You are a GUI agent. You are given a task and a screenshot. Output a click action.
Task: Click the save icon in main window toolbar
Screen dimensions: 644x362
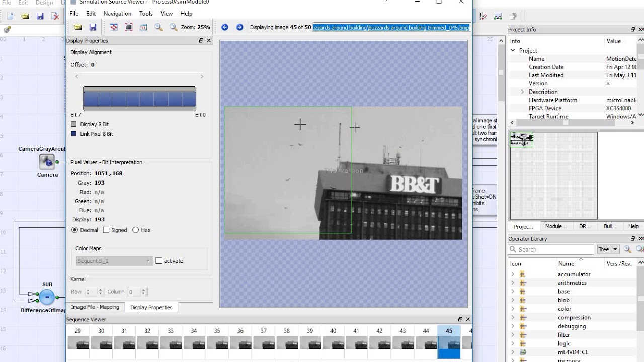pyautogui.click(x=40, y=16)
